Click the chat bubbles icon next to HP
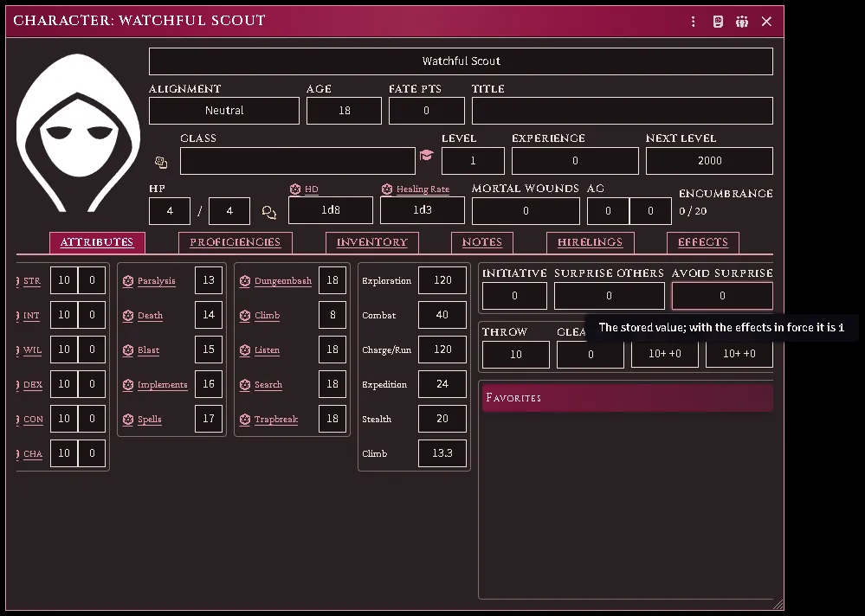Image resolution: width=865 pixels, height=616 pixels. 268,212
